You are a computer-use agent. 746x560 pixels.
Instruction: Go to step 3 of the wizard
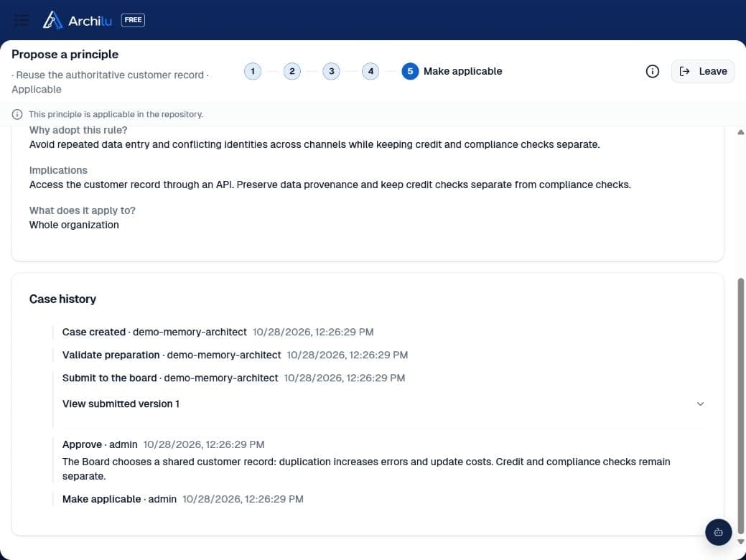pyautogui.click(x=331, y=71)
